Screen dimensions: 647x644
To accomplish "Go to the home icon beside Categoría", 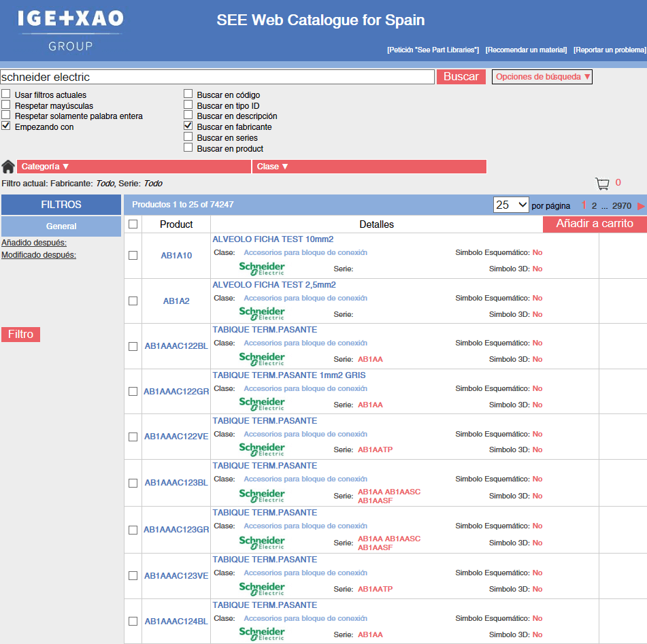I will click(8, 167).
